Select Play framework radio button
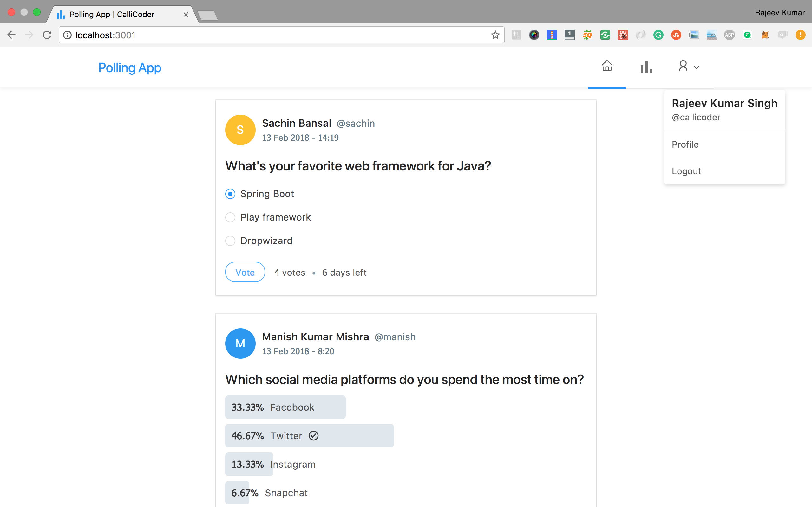The width and height of the screenshot is (812, 507). (x=231, y=217)
